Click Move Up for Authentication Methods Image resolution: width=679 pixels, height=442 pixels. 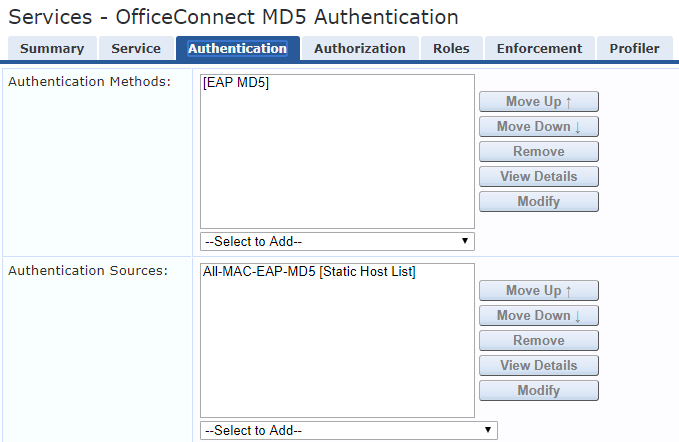point(539,101)
